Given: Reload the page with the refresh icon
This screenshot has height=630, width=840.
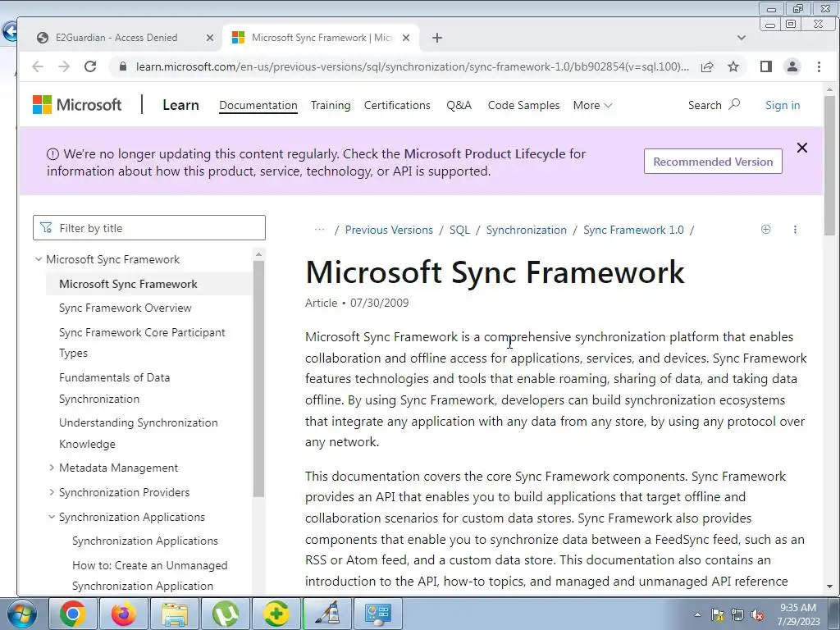Looking at the screenshot, I should (x=90, y=66).
